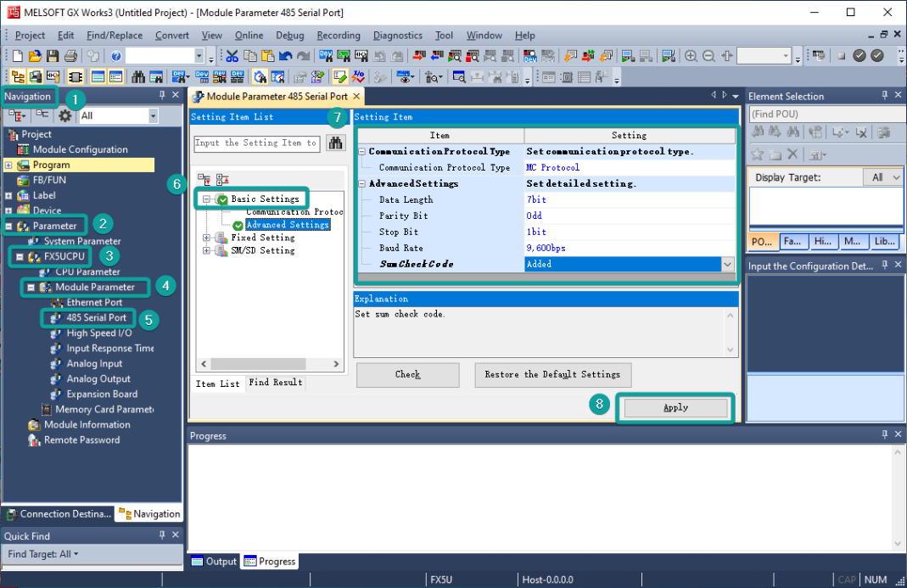Toggle auto-hide pin on Navigation panel
Viewport: 907px width, 588px height.
pyautogui.click(x=162, y=96)
